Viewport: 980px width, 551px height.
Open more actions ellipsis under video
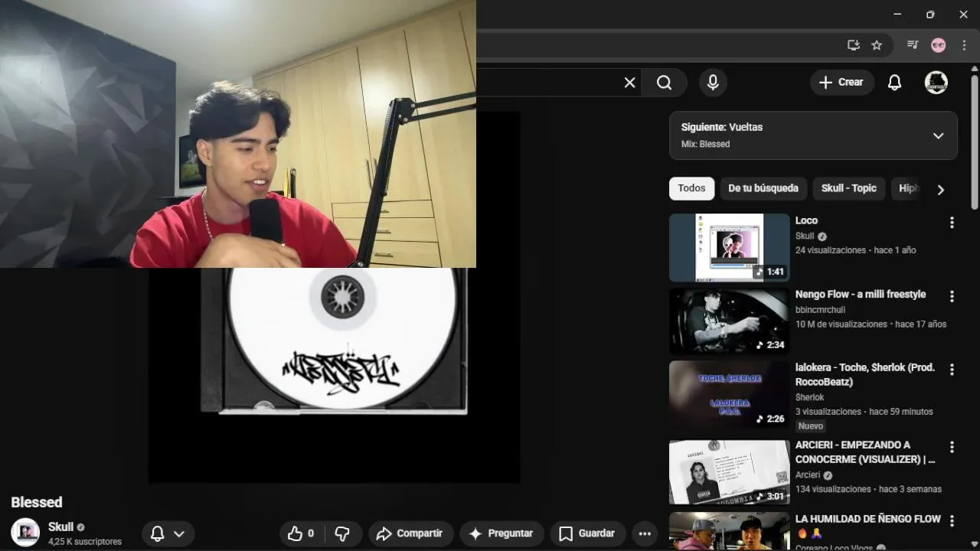tap(645, 533)
